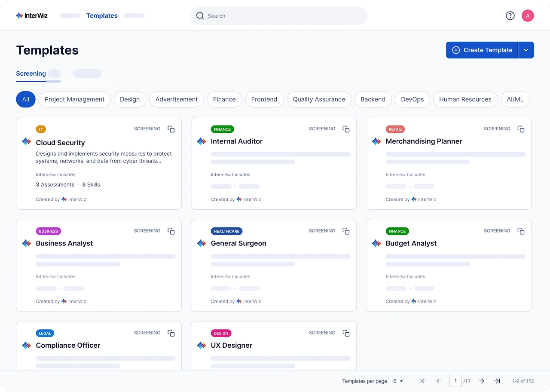Viewport: 550px width, 392px height.
Task: Copy the Internal Auditor template
Action: pyautogui.click(x=346, y=129)
